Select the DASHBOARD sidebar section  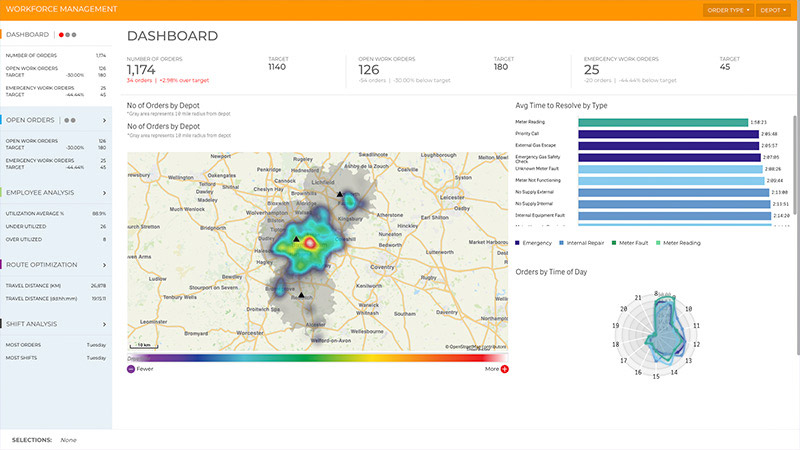[x=28, y=35]
